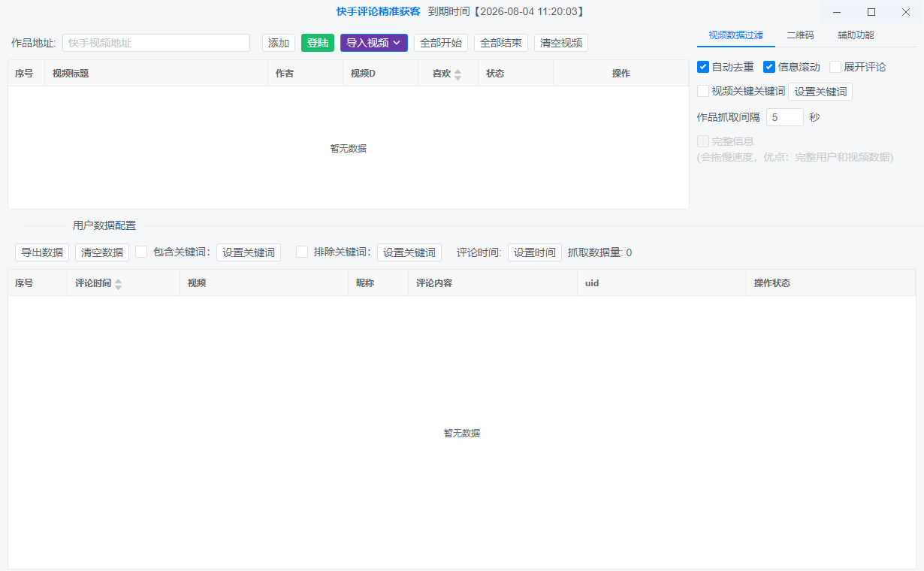Click the sort arrows in 喜欢 column
This screenshot has height=571, width=924.
coord(457,74)
